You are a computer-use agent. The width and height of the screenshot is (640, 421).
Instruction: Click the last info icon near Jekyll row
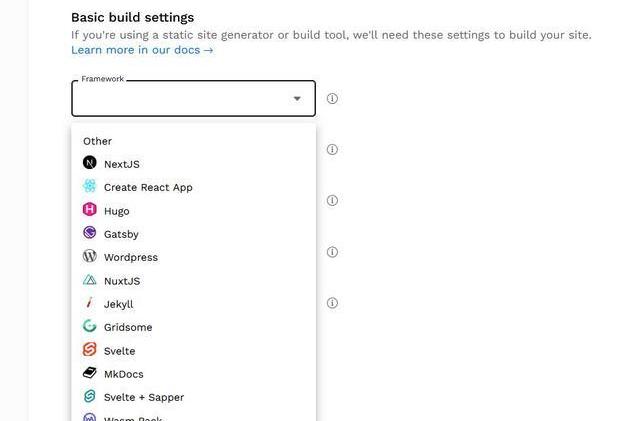(x=332, y=303)
